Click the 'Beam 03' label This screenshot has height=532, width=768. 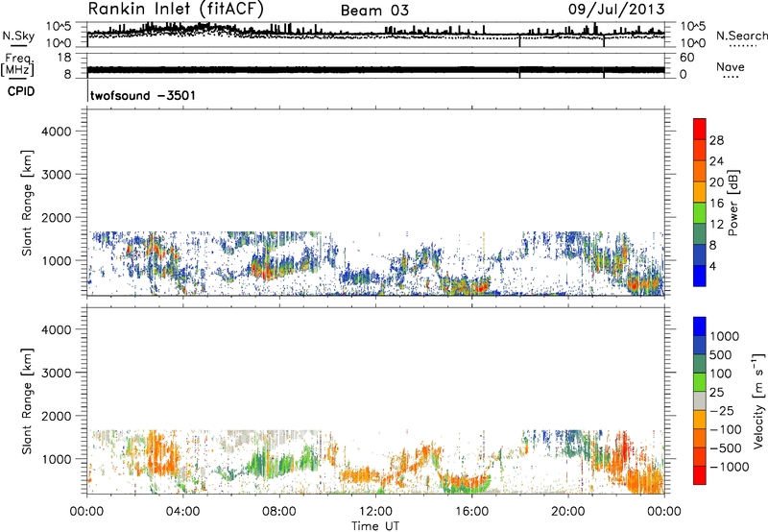click(374, 11)
